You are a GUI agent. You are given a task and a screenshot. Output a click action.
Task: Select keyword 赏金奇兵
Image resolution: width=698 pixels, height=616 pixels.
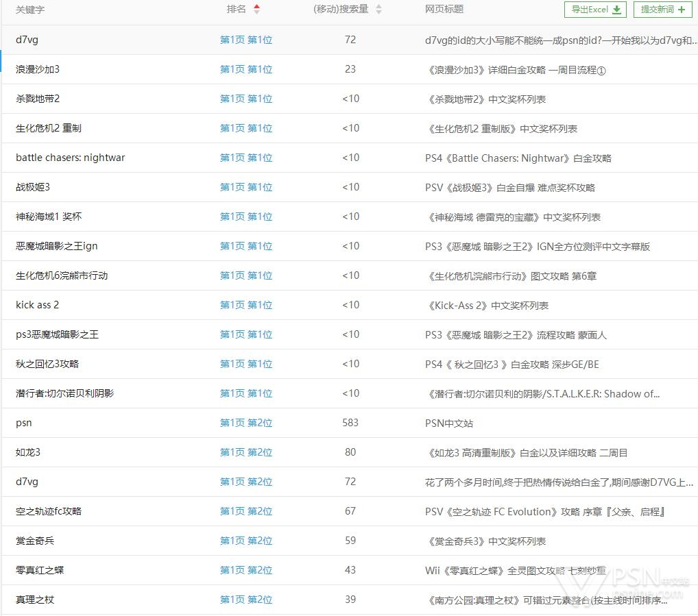pyautogui.click(x=35, y=541)
